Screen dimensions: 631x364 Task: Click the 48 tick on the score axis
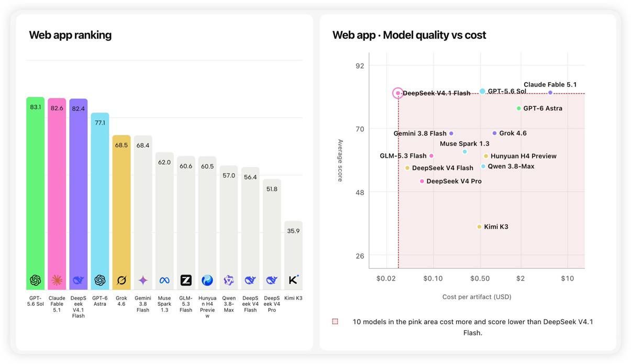pos(359,193)
